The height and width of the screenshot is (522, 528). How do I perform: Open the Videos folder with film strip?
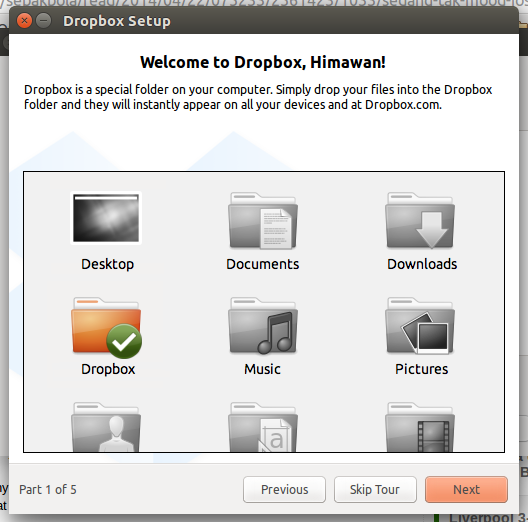click(420, 427)
